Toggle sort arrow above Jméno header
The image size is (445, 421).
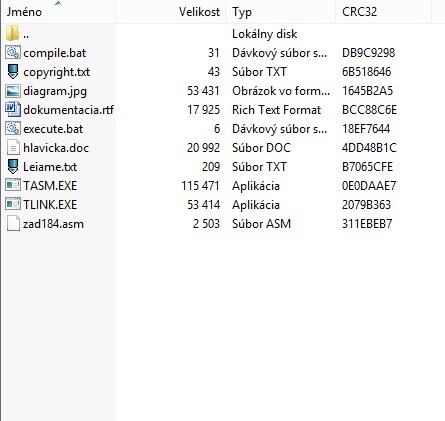58,3
